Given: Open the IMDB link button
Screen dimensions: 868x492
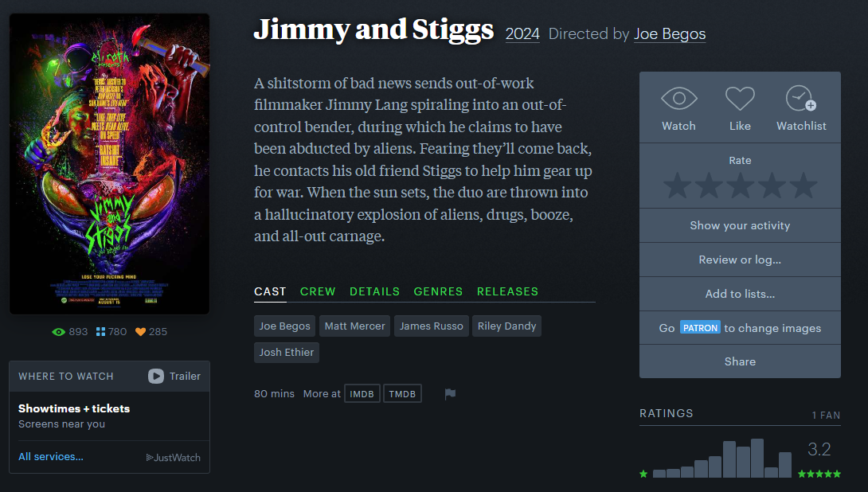Looking at the screenshot, I should tap(362, 394).
